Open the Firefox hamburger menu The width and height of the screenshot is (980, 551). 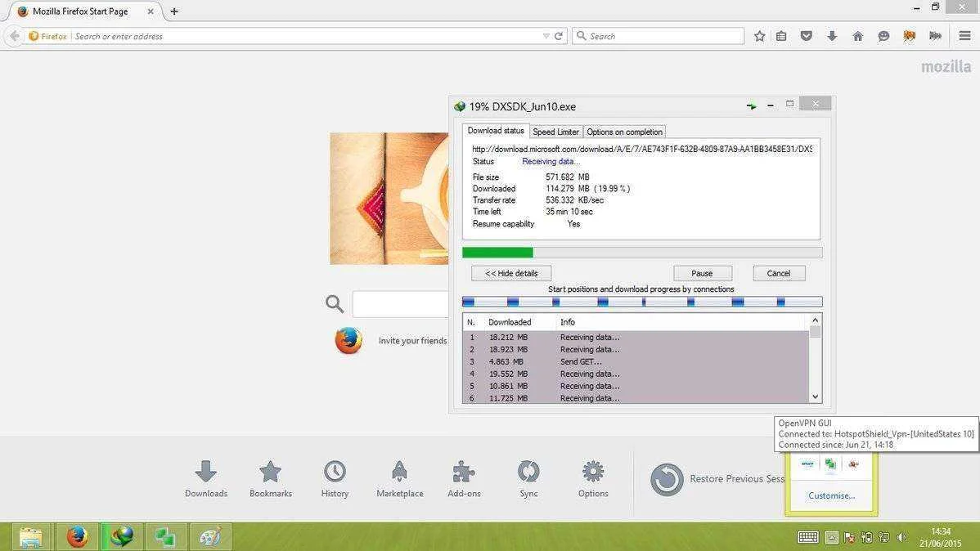(x=964, y=36)
